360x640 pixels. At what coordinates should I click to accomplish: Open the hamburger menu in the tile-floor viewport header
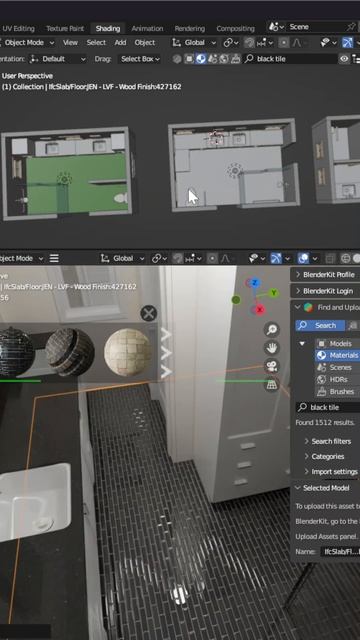(54, 258)
